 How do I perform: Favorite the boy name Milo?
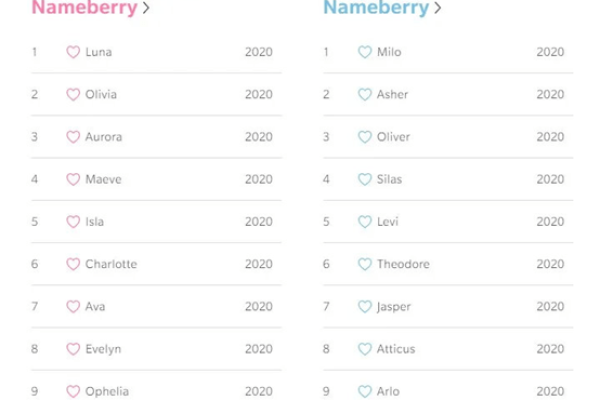coord(365,52)
